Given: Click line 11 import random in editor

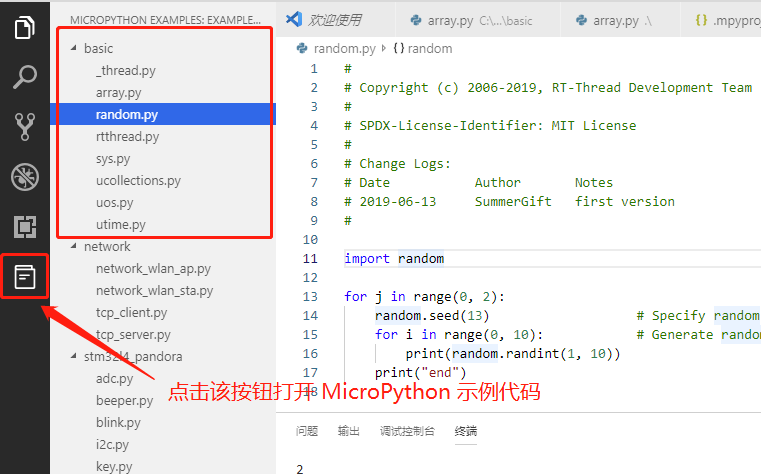Looking at the screenshot, I should tap(394, 258).
